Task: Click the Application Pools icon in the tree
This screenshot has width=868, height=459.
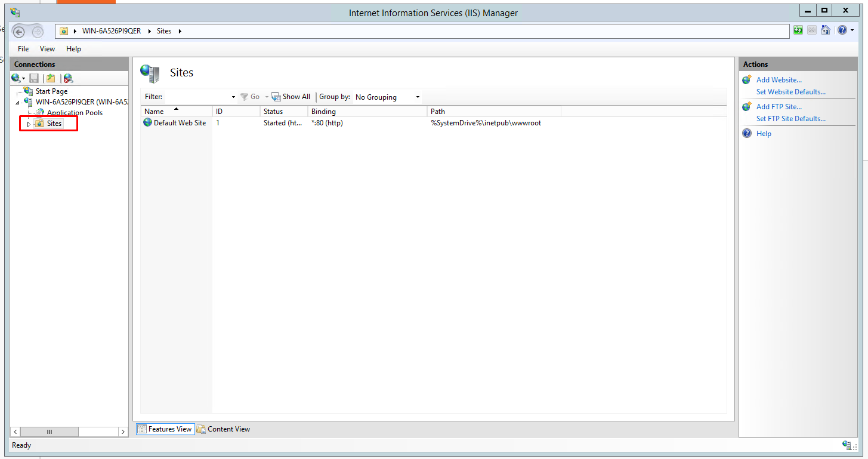Action: [x=40, y=113]
